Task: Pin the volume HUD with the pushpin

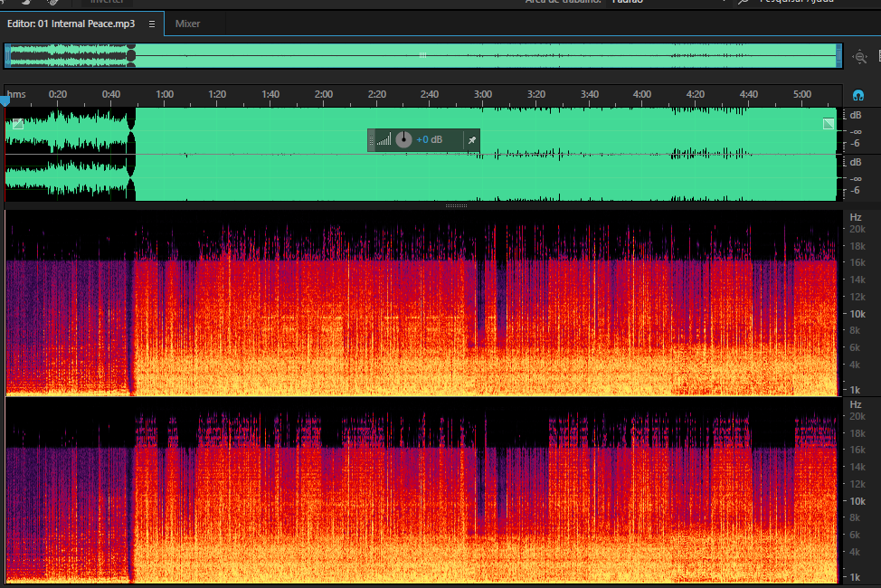Action: point(472,140)
